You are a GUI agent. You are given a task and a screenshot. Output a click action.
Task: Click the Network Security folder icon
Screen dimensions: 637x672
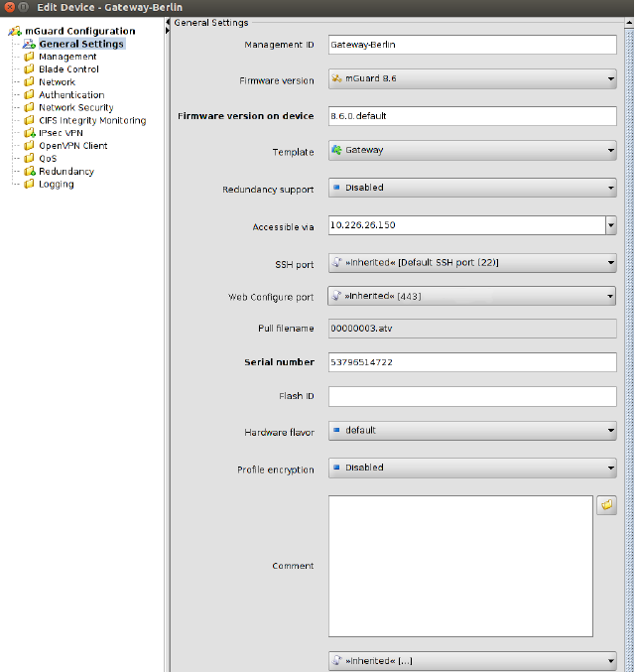[30, 107]
